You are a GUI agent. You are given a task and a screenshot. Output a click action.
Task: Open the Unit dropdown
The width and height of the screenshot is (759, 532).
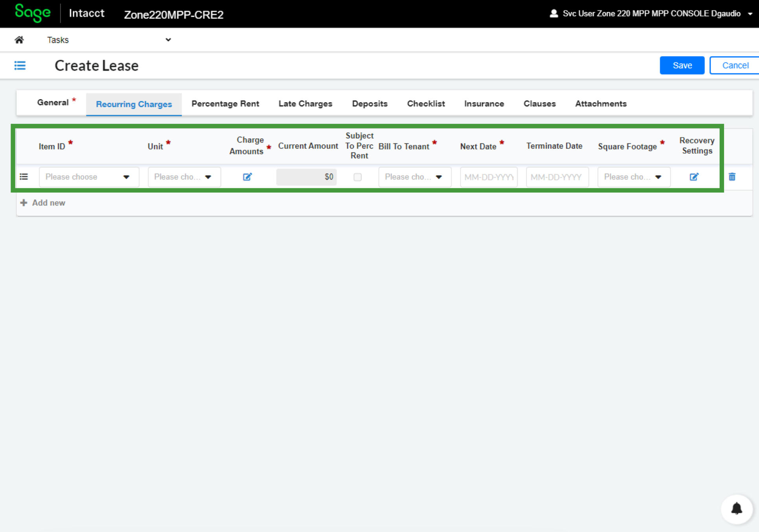tap(184, 177)
